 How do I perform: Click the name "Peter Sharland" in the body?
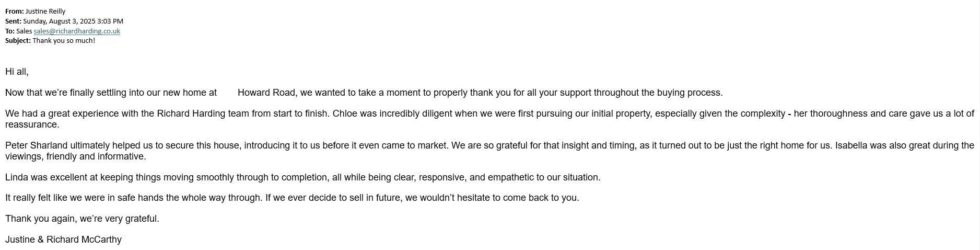37,146
